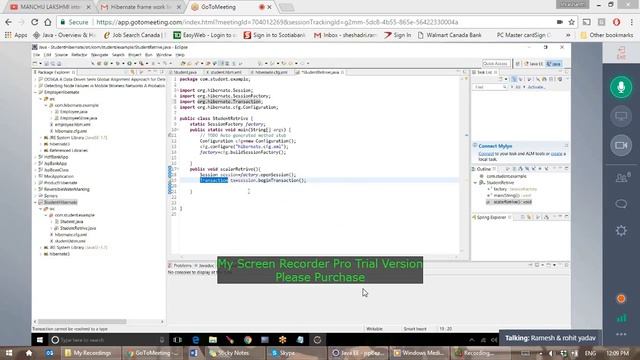
Task: Click the orange recording indicator icon
Action: pyautogui.click(x=621, y=298)
